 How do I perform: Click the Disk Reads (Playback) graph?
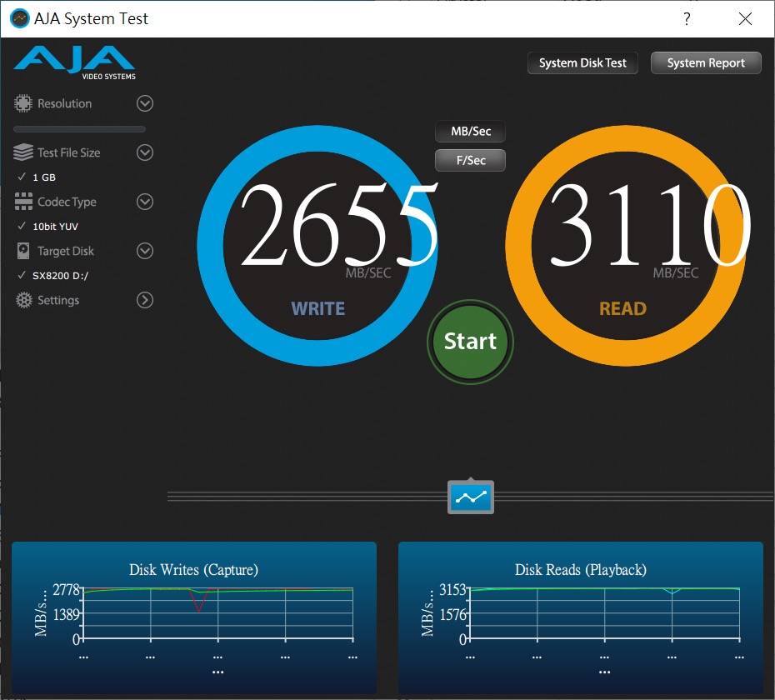[x=581, y=617]
